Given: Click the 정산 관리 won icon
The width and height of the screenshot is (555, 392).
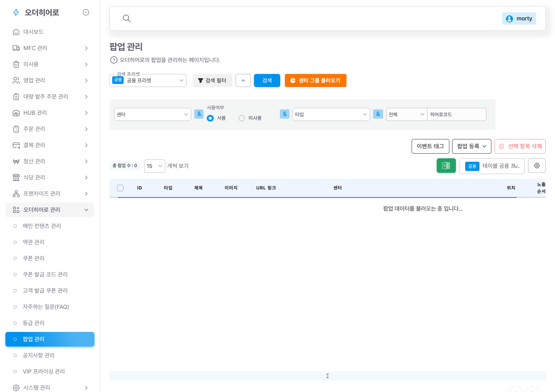Looking at the screenshot, I should 16,161.
